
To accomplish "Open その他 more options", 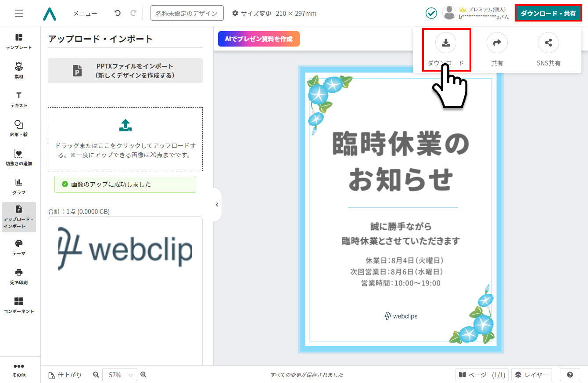I will (19, 370).
